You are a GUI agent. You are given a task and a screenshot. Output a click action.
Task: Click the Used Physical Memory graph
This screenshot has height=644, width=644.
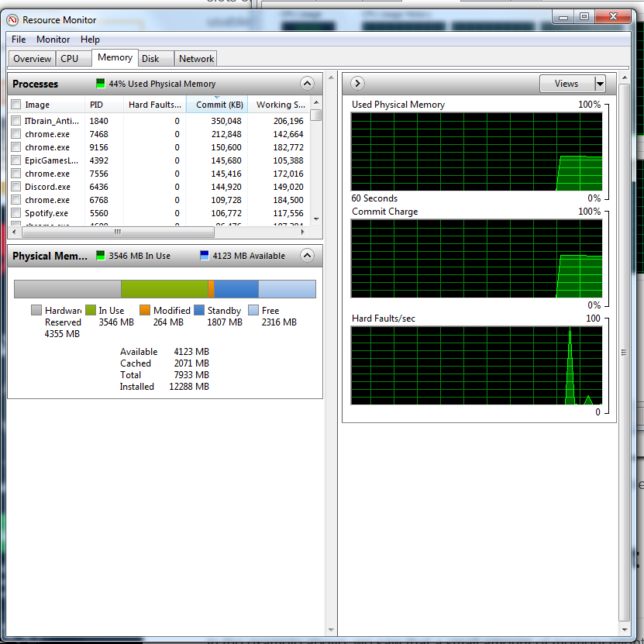point(477,152)
